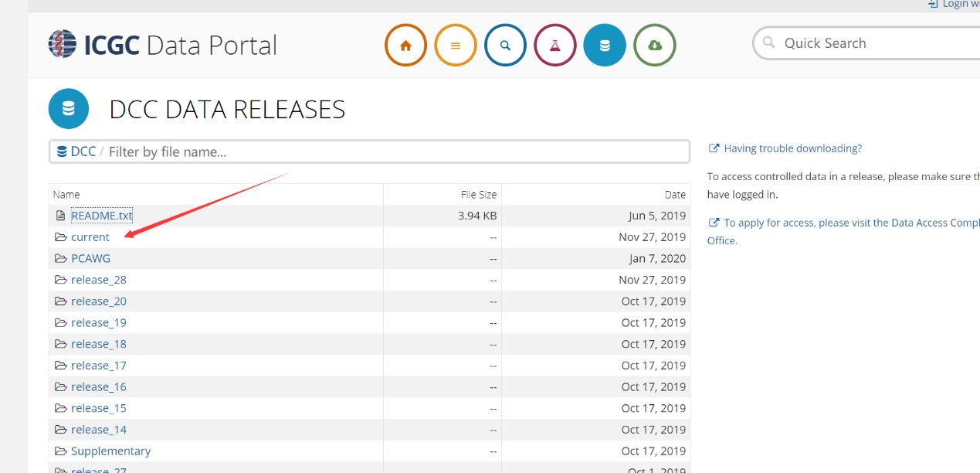The width and height of the screenshot is (980, 473).
Task: Open the yellow projects list icon
Action: [456, 45]
